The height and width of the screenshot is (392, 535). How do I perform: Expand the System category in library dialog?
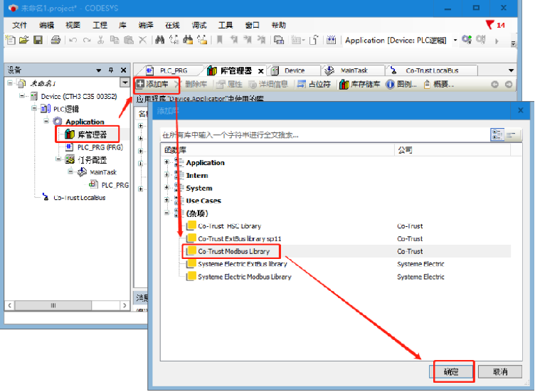pyautogui.click(x=166, y=187)
